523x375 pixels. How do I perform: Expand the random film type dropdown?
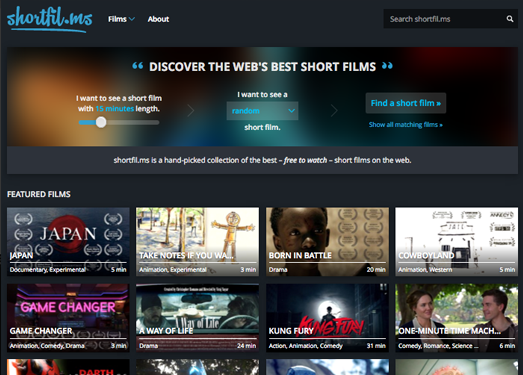pyautogui.click(x=262, y=111)
